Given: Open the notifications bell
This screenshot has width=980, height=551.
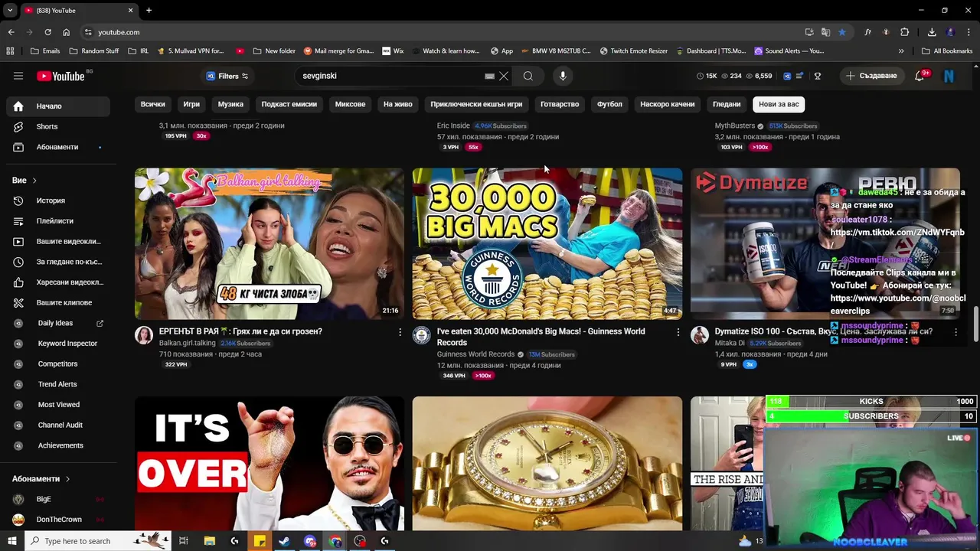Looking at the screenshot, I should (x=920, y=76).
